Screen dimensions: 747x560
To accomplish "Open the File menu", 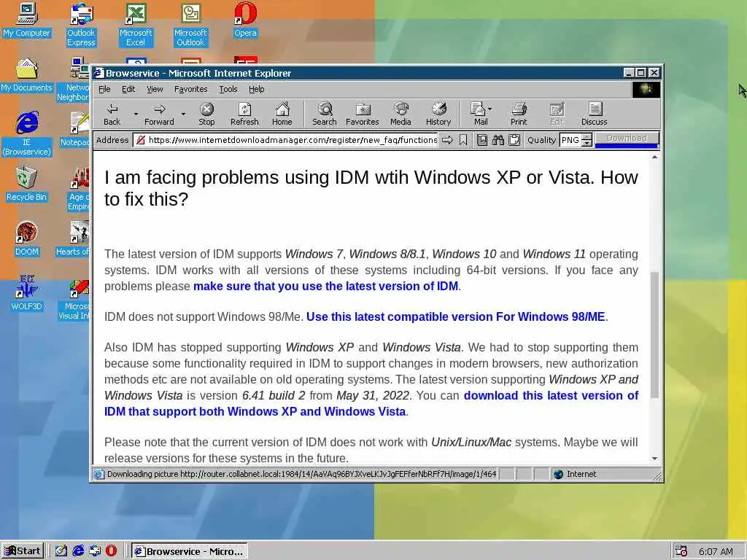I will (x=104, y=89).
